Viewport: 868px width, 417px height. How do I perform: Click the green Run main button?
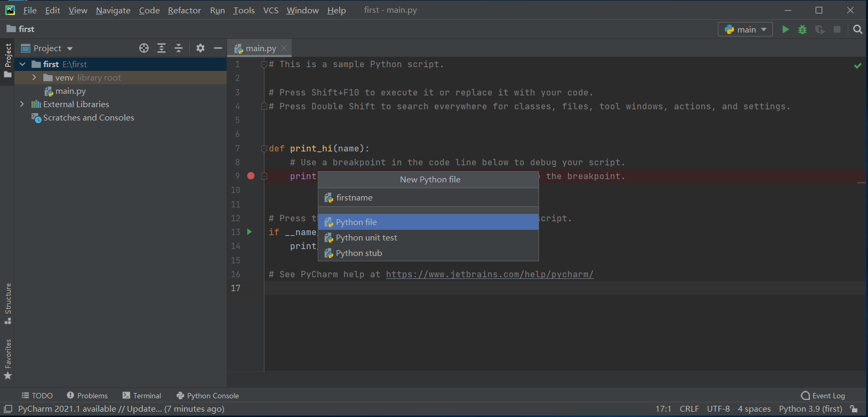(x=785, y=29)
